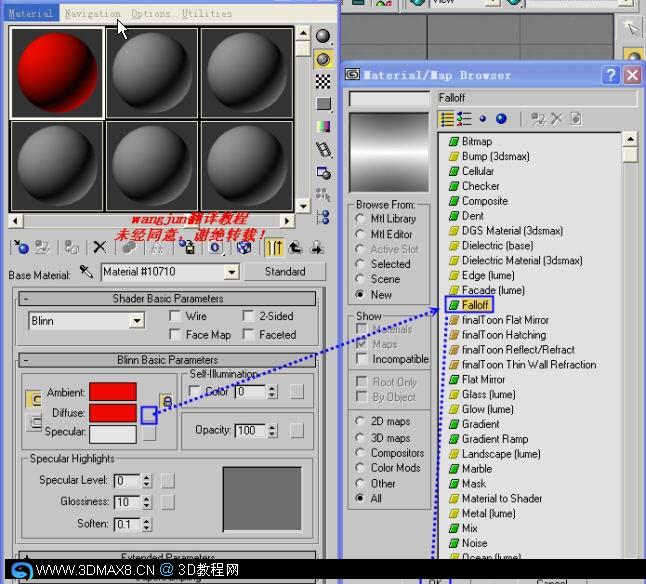The image size is (646, 584).
Task: Select the Compositors radio button
Action: tap(360, 453)
